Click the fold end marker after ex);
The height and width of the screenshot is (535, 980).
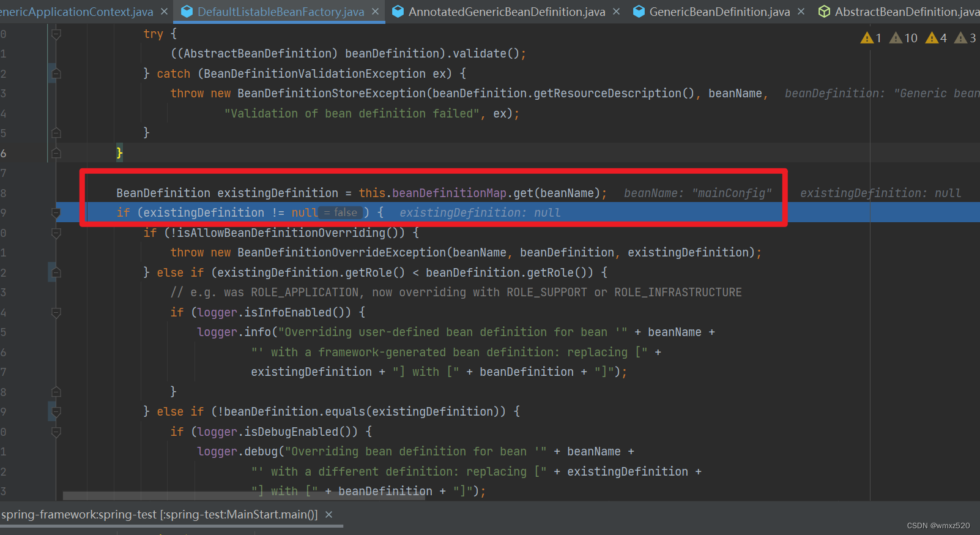[56, 133]
